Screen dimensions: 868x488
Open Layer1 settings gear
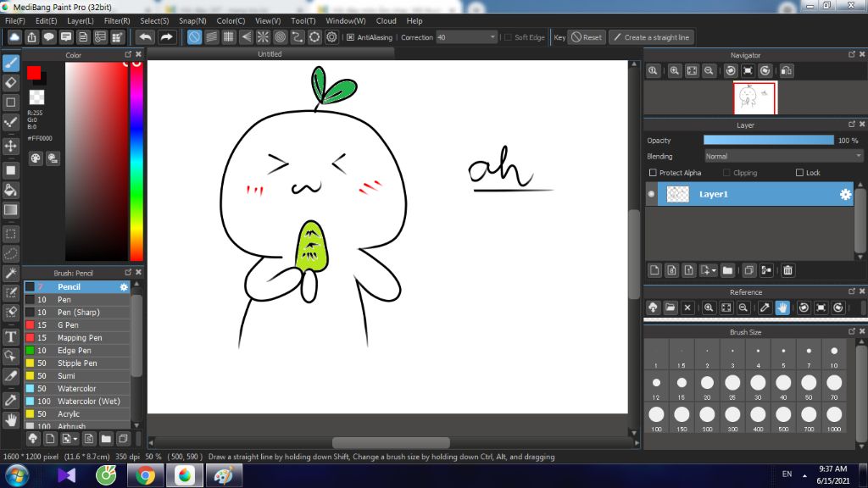click(x=845, y=194)
